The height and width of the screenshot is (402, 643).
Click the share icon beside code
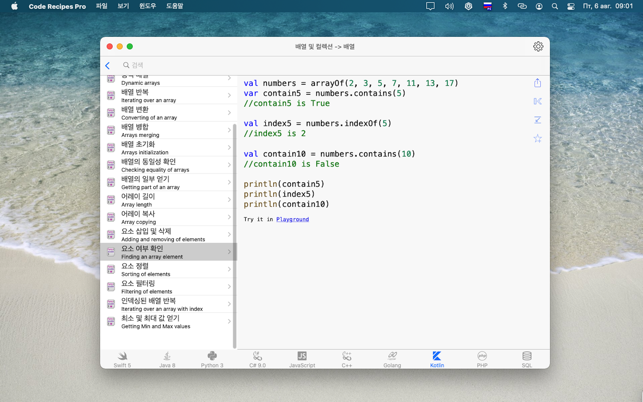(x=538, y=83)
